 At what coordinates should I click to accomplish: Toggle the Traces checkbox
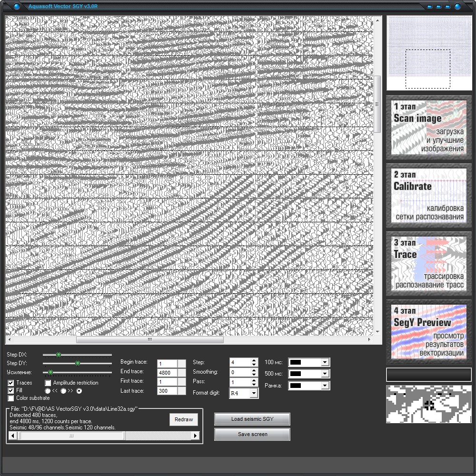pyautogui.click(x=10, y=383)
